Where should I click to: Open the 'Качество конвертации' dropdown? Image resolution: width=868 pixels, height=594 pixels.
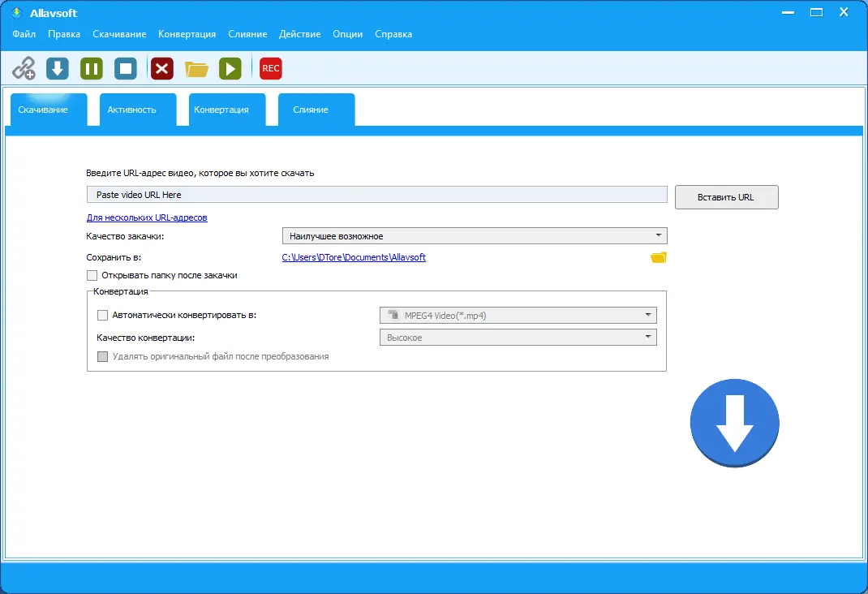[647, 337]
